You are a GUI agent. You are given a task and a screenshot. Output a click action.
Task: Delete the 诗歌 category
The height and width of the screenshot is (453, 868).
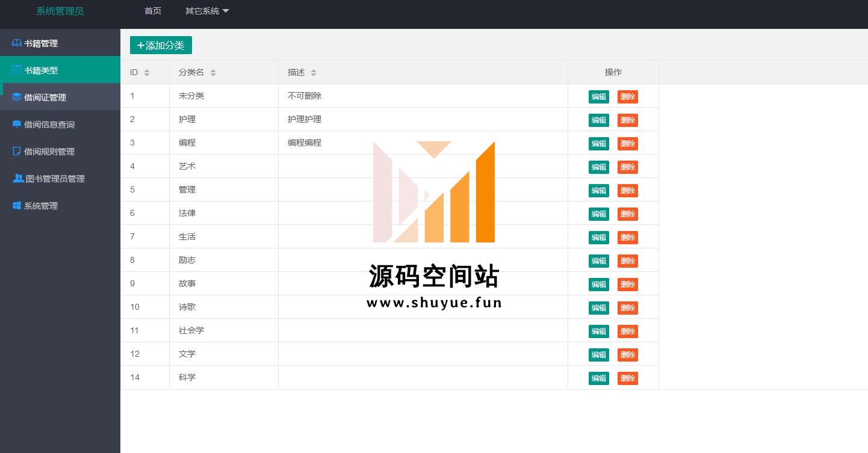628,308
